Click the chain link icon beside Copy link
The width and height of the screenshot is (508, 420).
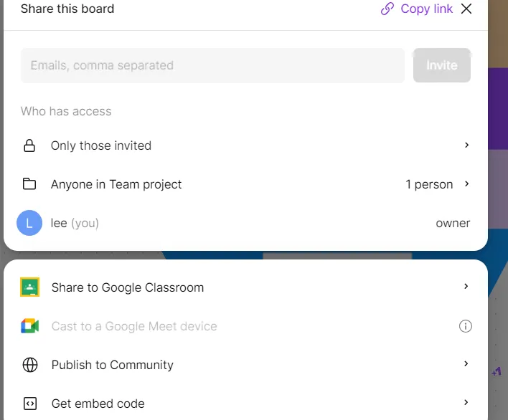[x=387, y=9]
